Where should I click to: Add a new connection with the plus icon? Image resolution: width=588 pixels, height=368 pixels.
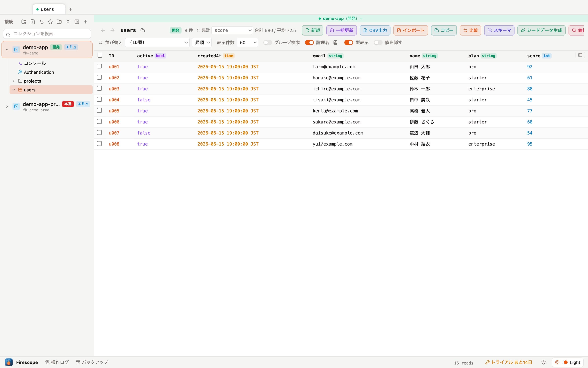(x=85, y=22)
